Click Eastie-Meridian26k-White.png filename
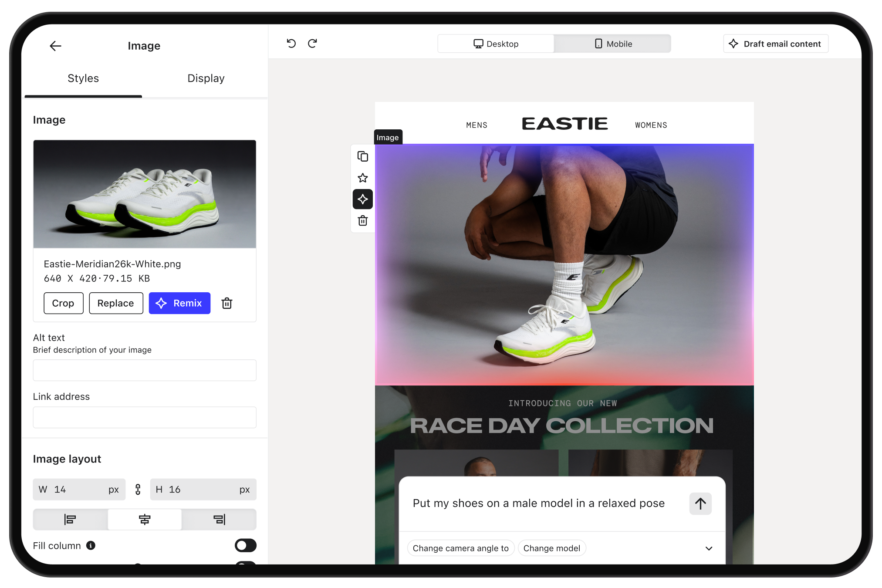 pos(112,264)
